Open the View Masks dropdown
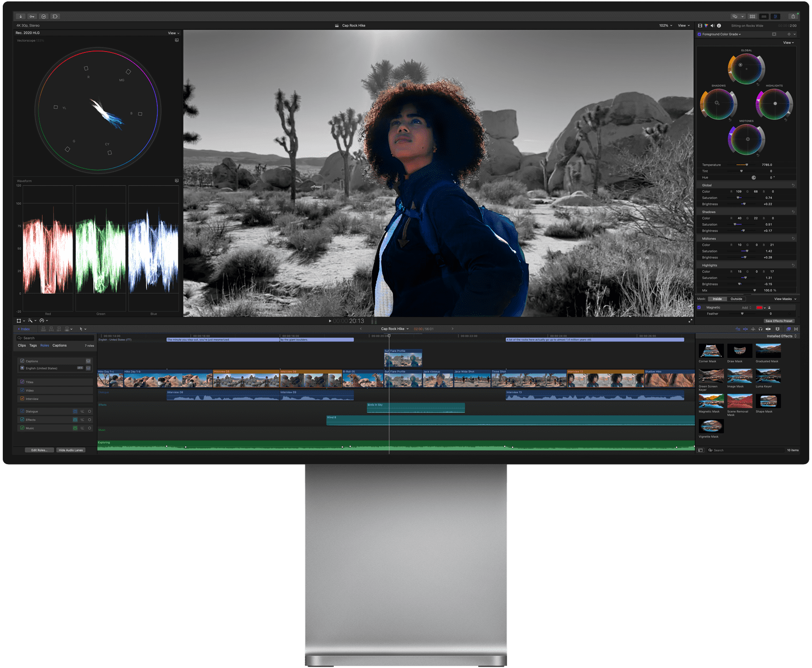This screenshot has width=812, height=668. [785, 299]
